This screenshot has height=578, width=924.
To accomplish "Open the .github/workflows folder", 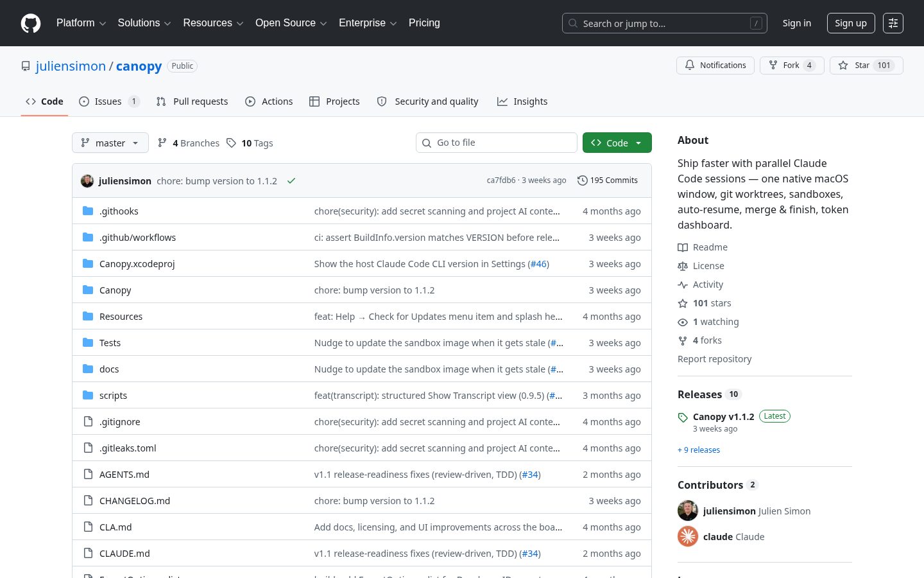I will pos(137,238).
